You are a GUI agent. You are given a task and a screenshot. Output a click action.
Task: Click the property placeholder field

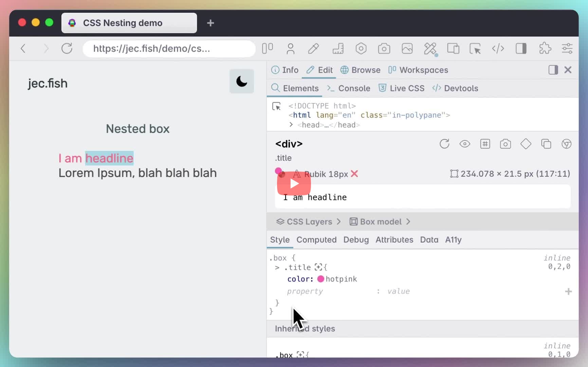click(305, 291)
